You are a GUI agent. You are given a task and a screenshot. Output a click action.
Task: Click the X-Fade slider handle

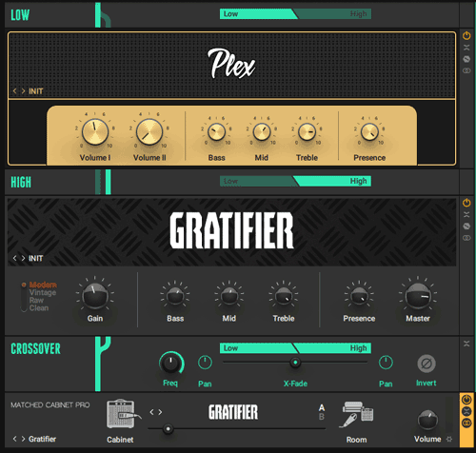tap(295, 363)
